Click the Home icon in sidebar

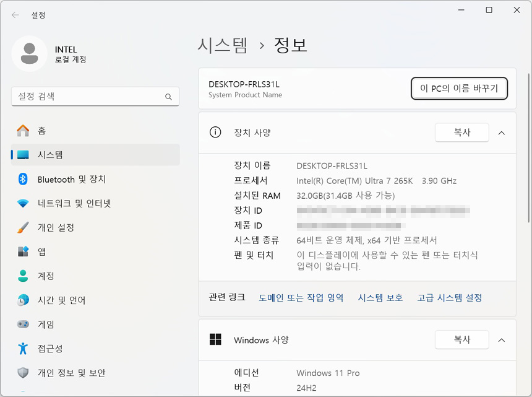23,131
